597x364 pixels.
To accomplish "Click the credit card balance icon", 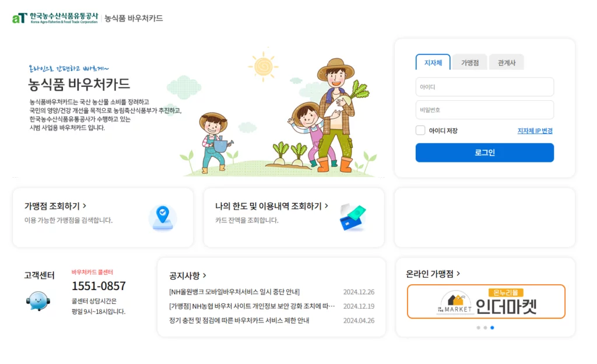I will coord(353,218).
